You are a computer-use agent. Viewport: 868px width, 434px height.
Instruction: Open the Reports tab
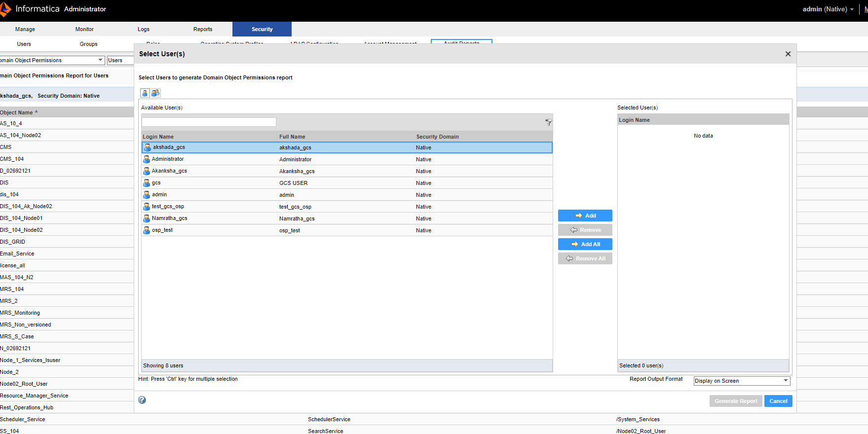point(203,29)
